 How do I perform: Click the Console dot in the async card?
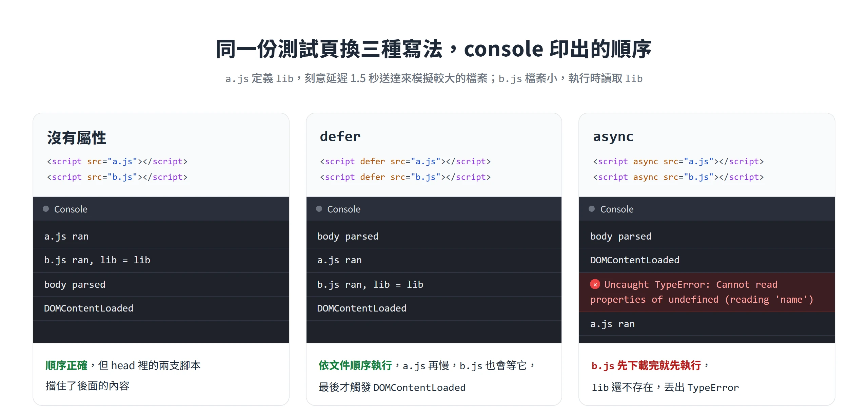pyautogui.click(x=592, y=209)
